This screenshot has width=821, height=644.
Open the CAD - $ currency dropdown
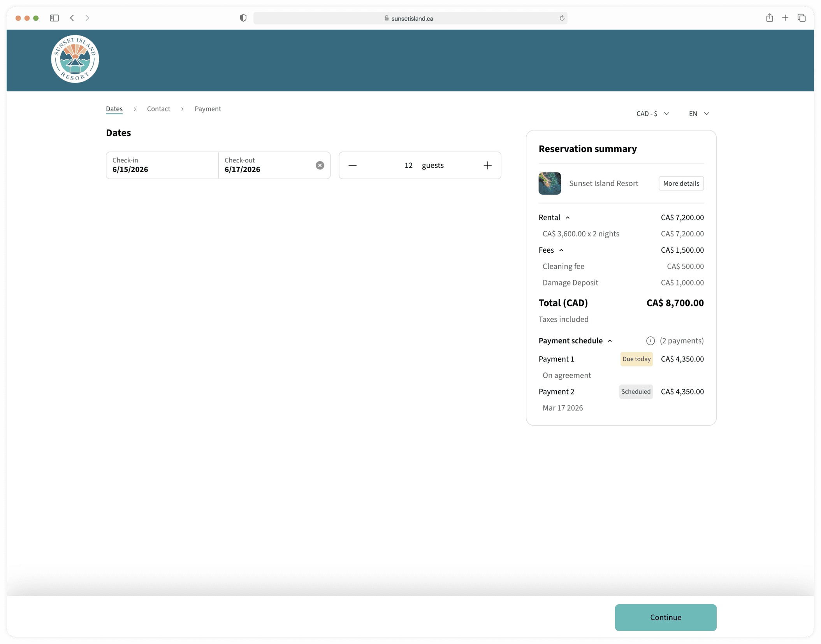[x=652, y=114]
